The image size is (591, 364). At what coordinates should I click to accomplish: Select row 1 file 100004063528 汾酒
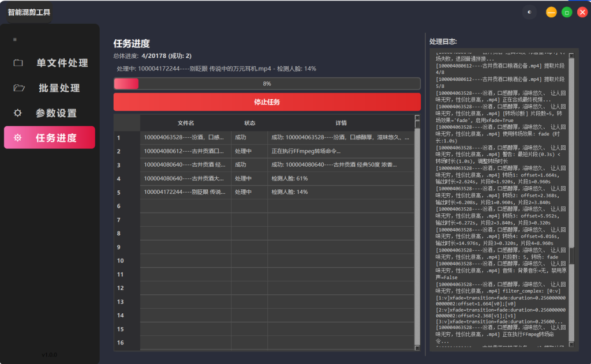[x=186, y=137]
